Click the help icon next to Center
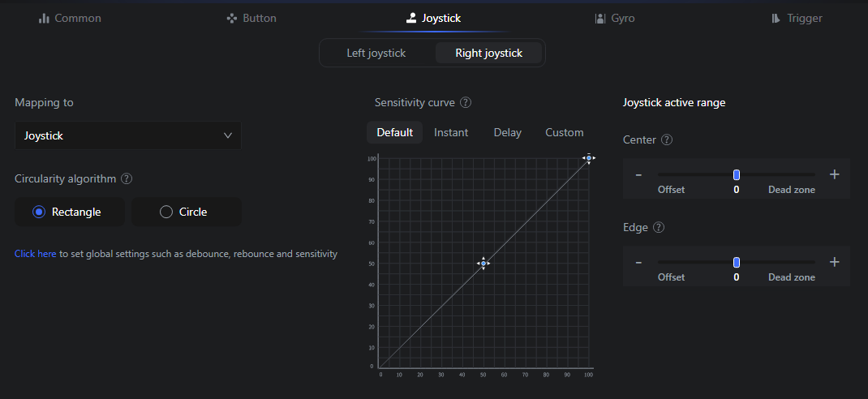 (667, 140)
